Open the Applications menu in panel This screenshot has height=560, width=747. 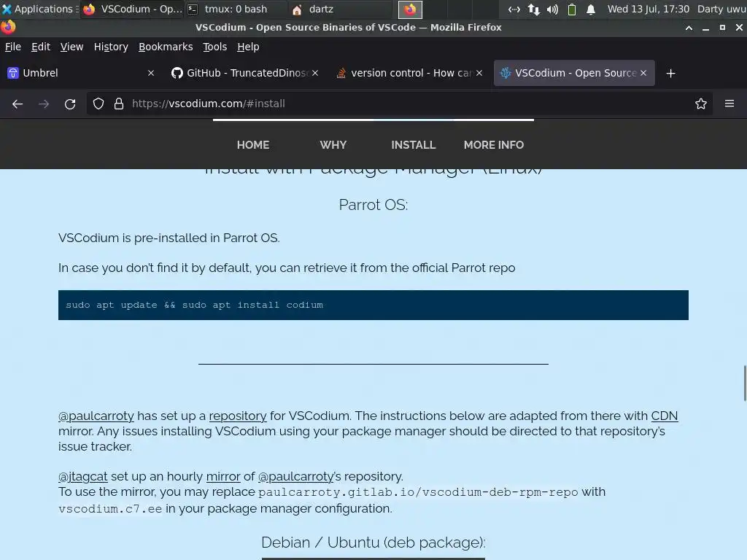[x=40, y=9]
